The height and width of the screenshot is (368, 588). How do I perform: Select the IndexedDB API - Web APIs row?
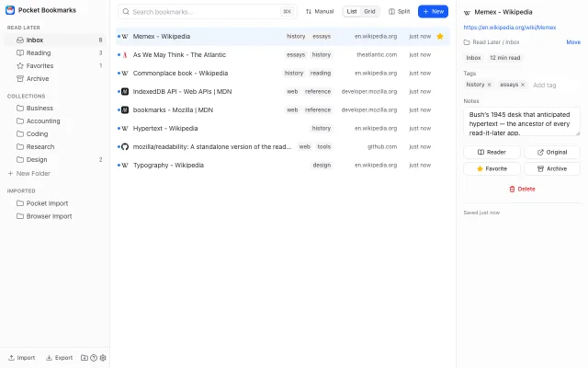click(282, 92)
